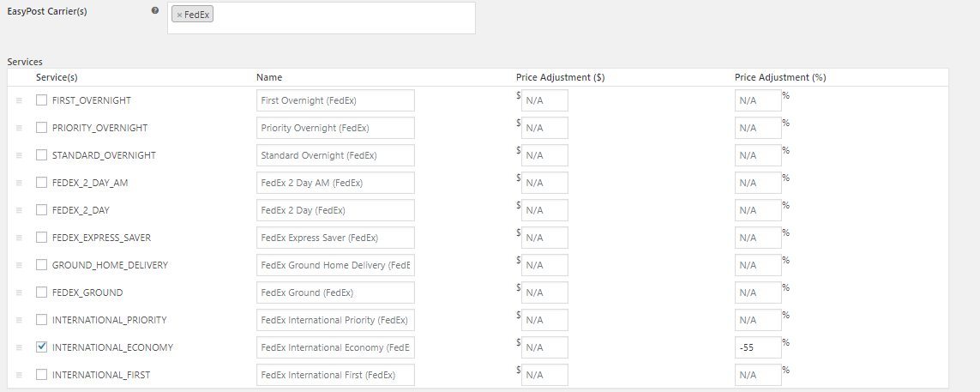Enable the INTERNATIONAL_PRIORITY service checkbox
This screenshot has height=392, width=980.
point(41,320)
